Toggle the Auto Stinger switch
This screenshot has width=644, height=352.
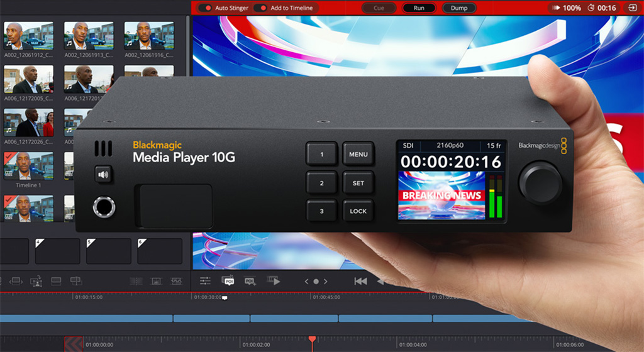206,8
